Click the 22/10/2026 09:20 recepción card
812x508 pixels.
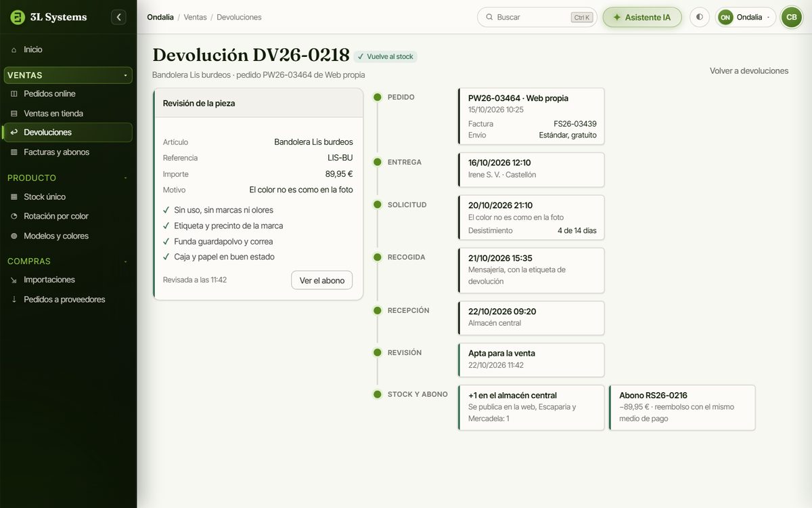(x=531, y=318)
